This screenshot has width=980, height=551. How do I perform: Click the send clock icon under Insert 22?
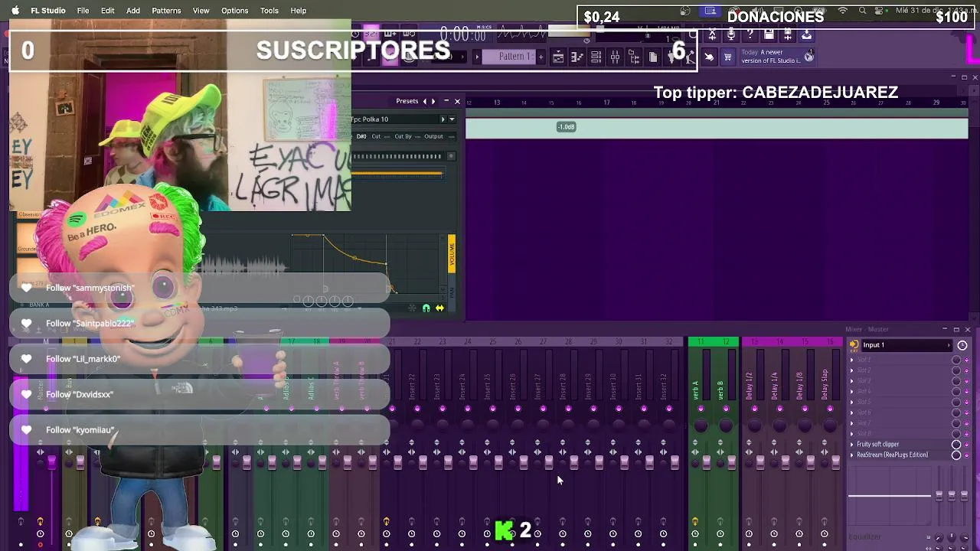pyautogui.click(x=411, y=533)
